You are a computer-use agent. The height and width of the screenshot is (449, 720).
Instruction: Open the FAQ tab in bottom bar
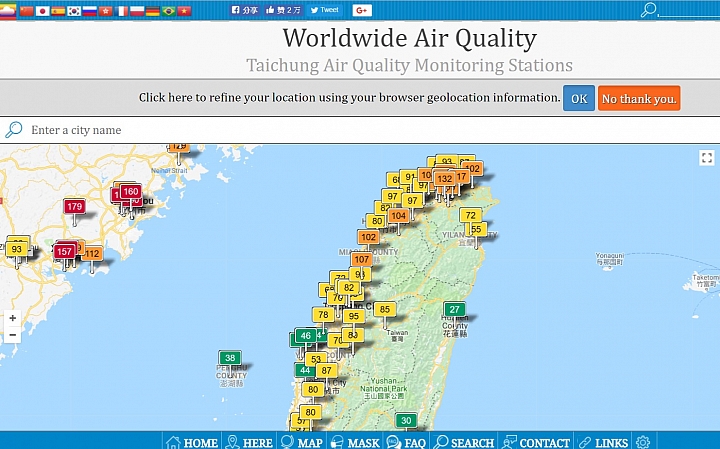pyautogui.click(x=406, y=442)
